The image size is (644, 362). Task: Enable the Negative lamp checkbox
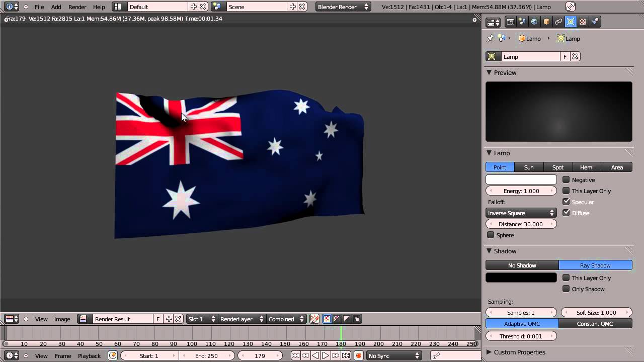(x=566, y=179)
